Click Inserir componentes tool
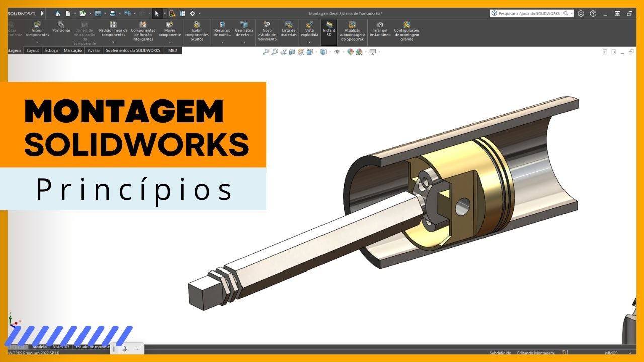The width and height of the screenshot is (644, 362). tap(37, 30)
